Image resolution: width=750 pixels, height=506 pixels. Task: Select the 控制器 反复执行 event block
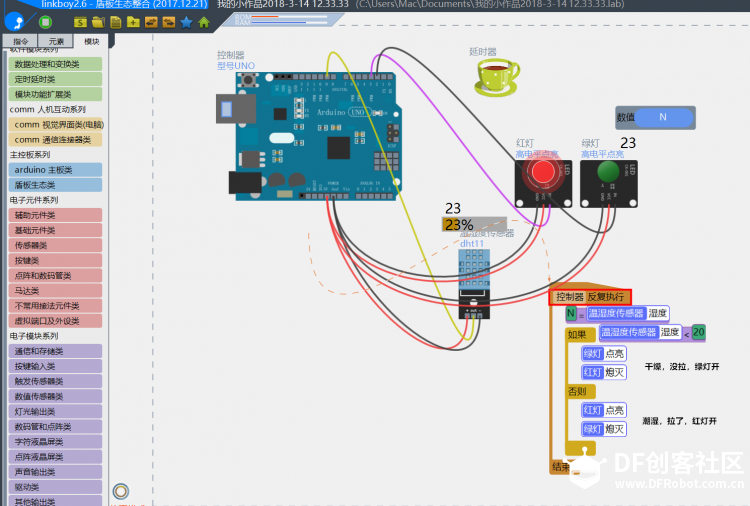(590, 297)
